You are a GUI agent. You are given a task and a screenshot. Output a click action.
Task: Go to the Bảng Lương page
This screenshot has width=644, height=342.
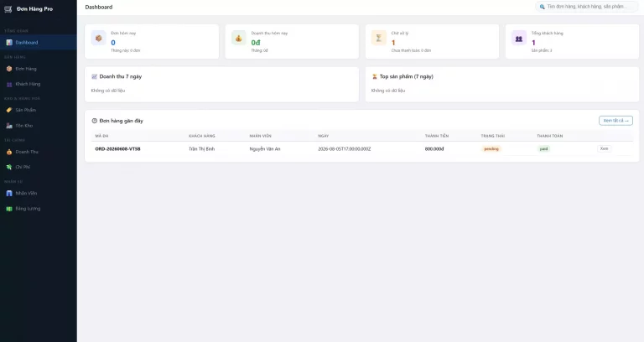(39, 209)
